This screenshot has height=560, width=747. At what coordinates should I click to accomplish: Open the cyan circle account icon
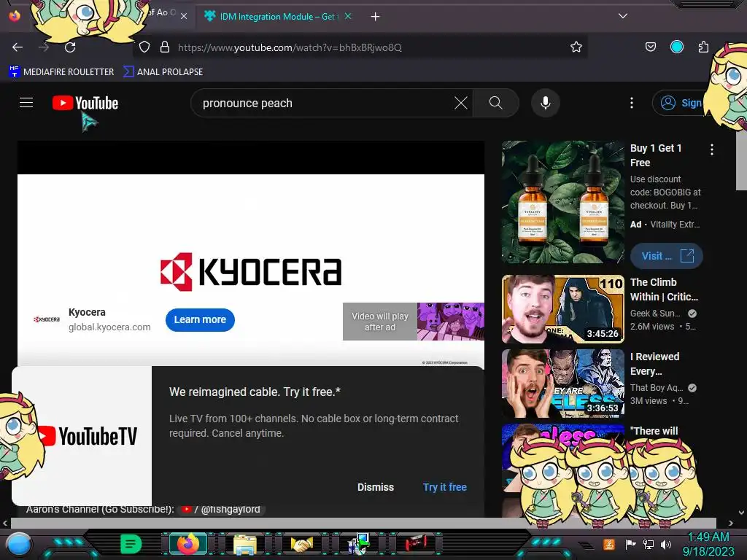point(676,47)
